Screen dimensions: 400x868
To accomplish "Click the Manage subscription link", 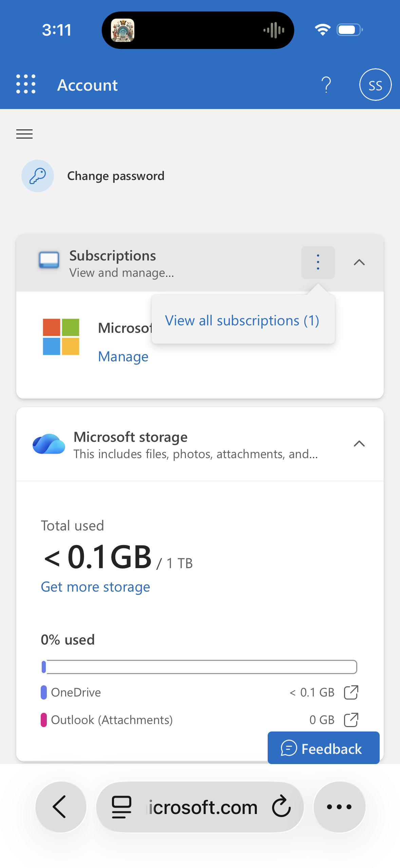I will [123, 357].
